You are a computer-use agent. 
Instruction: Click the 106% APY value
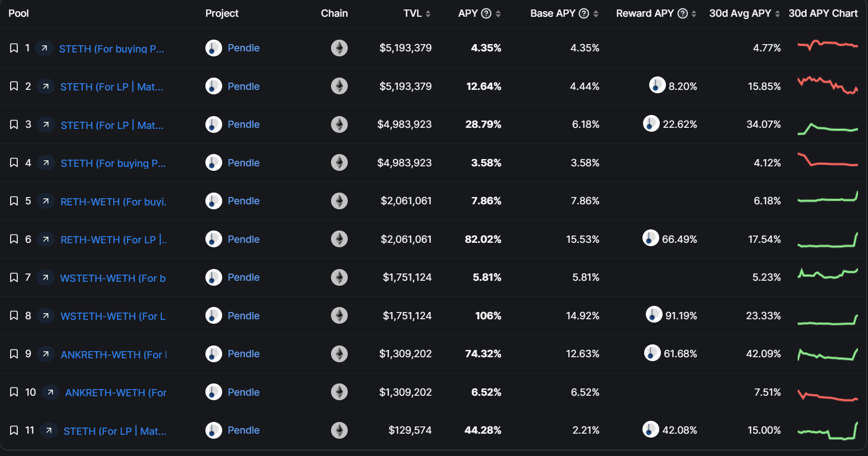(x=488, y=315)
